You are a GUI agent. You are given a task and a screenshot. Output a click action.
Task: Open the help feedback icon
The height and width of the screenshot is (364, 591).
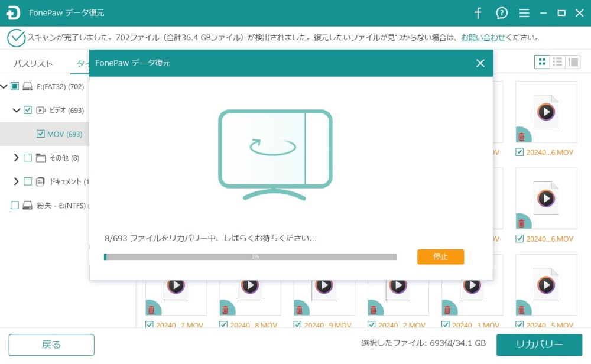tap(502, 13)
